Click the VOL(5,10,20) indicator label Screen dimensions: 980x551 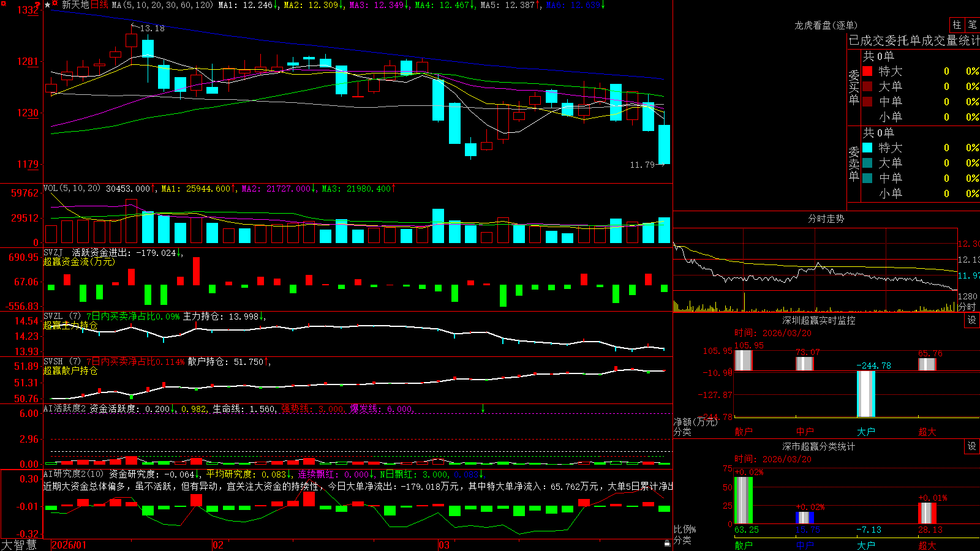tap(72, 189)
